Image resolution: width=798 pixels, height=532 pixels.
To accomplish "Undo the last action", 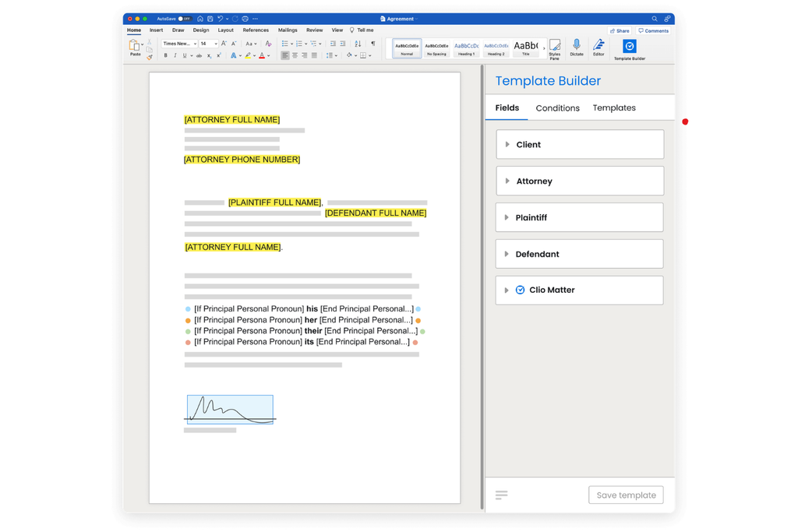I will pyautogui.click(x=221, y=19).
